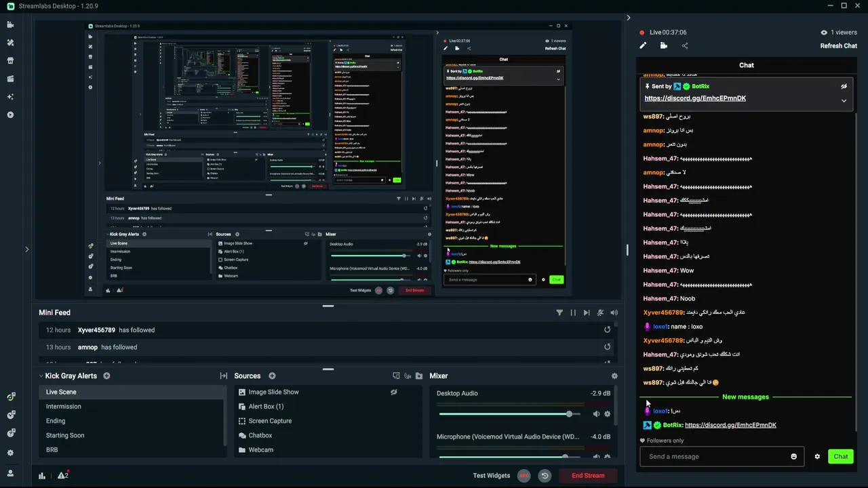Image resolution: width=868 pixels, height=488 pixels.
Task: Expand the pinned message chevron
Action: (x=844, y=101)
